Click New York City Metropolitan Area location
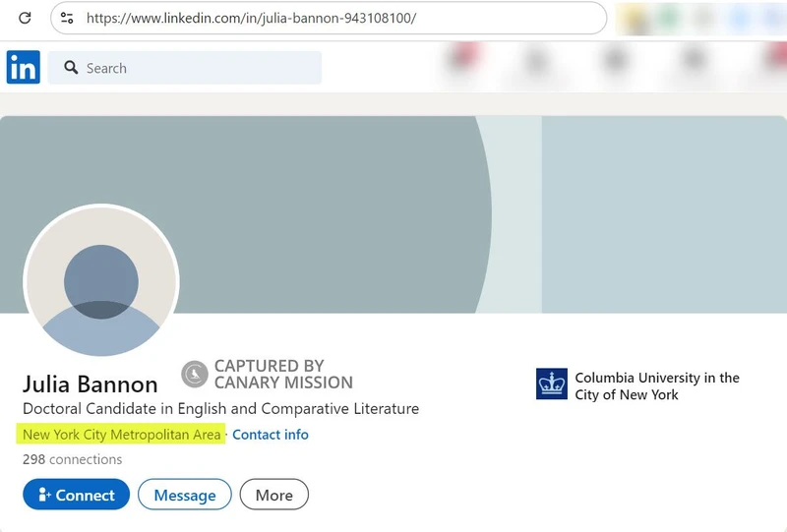Viewport: 787px width, 532px height. 121,435
